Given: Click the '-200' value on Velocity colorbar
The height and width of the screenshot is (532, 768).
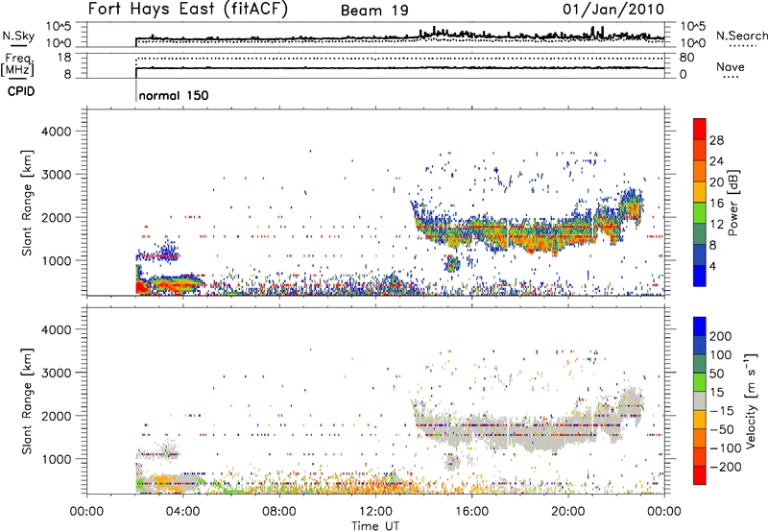Looking at the screenshot, I should point(725,467).
